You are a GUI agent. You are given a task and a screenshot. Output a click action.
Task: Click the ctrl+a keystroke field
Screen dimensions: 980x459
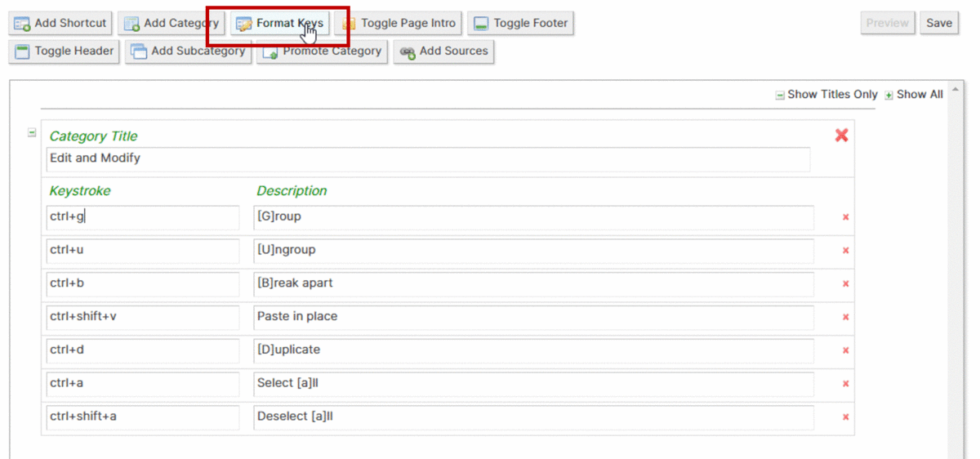pos(143,384)
